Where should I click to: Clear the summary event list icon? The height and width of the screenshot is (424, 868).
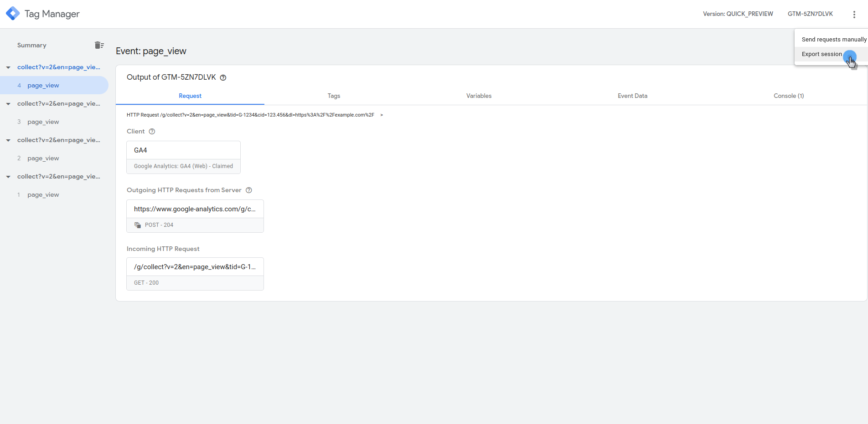(99, 45)
